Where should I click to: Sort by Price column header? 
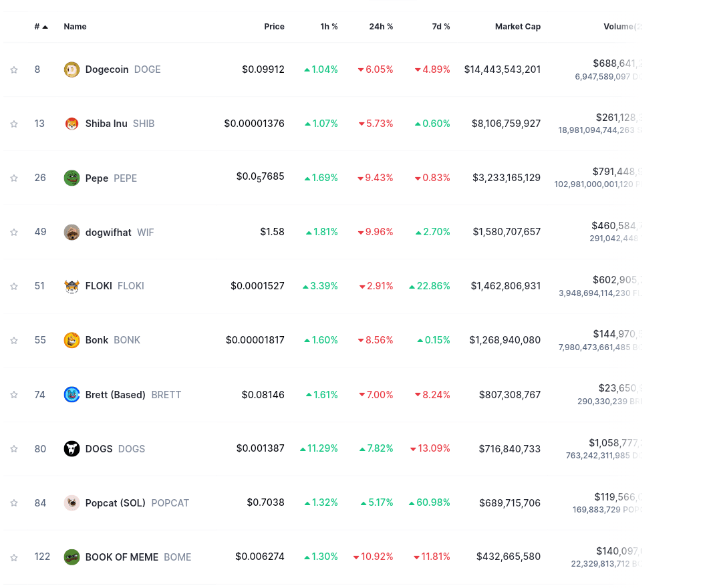pos(274,27)
